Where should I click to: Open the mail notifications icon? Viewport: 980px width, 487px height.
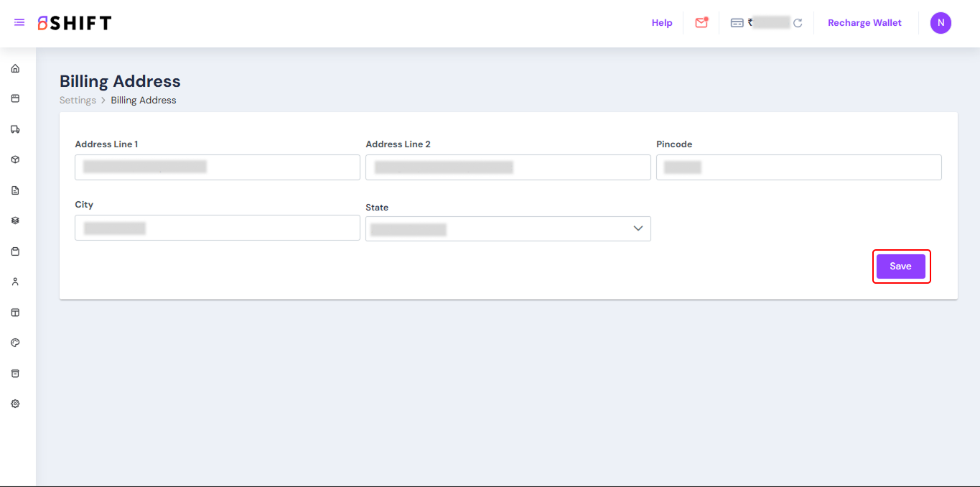tap(701, 23)
